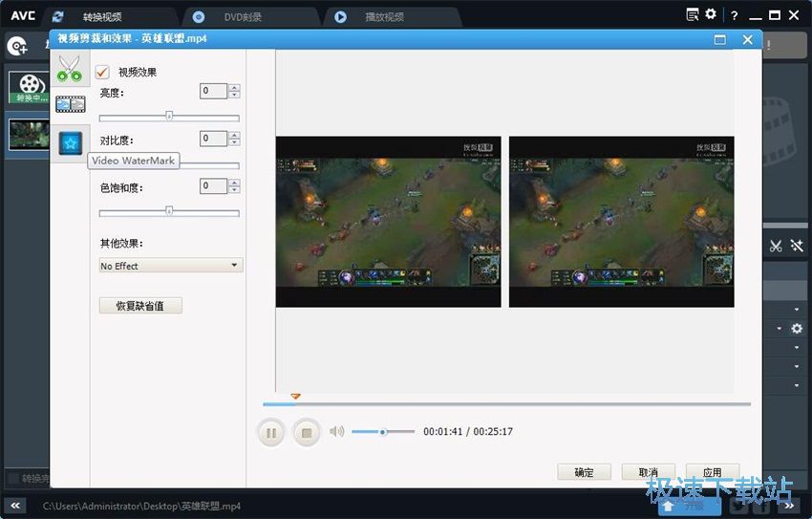
Task: Click the scissors clip icon in main window
Action: [x=776, y=246]
